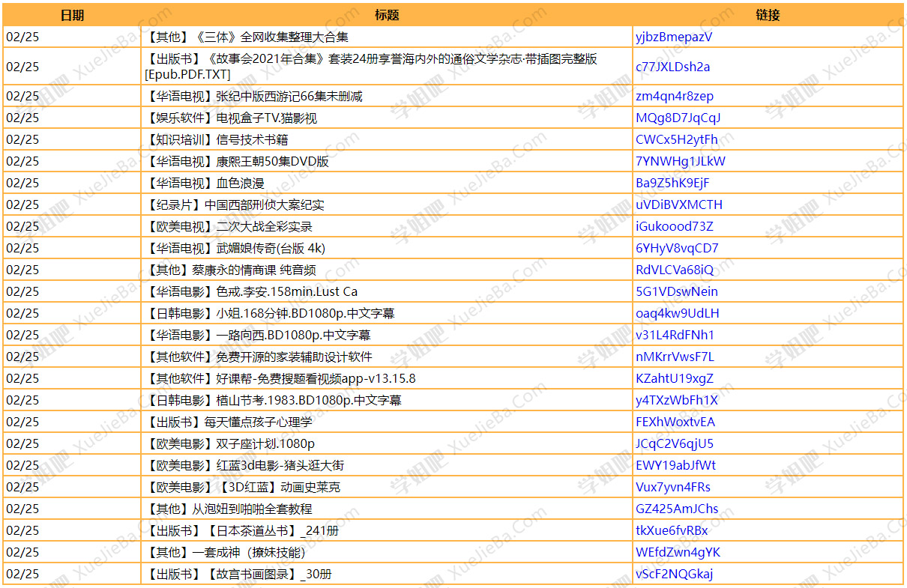Click the 6YHyV8vqCD7 link
The height and width of the screenshot is (588, 907).
(x=677, y=248)
